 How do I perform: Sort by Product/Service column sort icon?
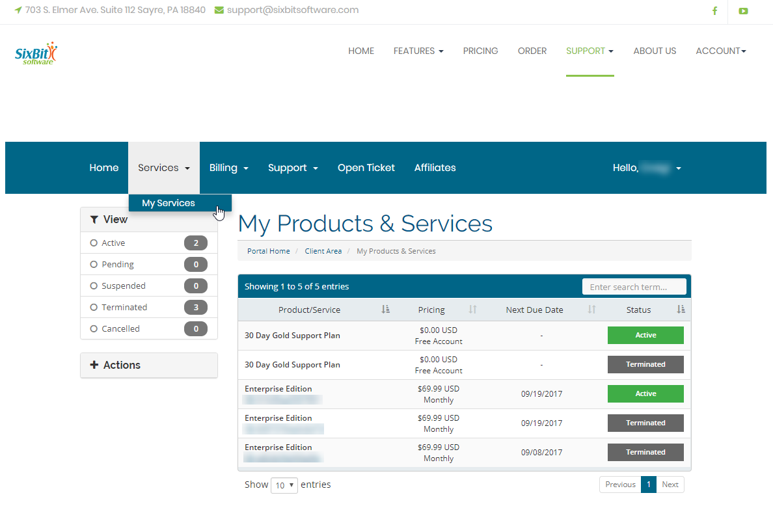[x=385, y=310]
